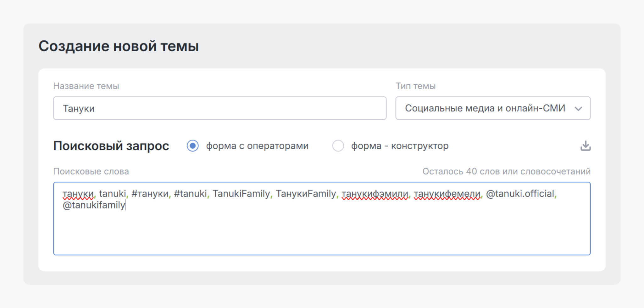The height and width of the screenshot is (308, 644).
Task: Click the «Тип темы» label
Action: [x=415, y=86]
